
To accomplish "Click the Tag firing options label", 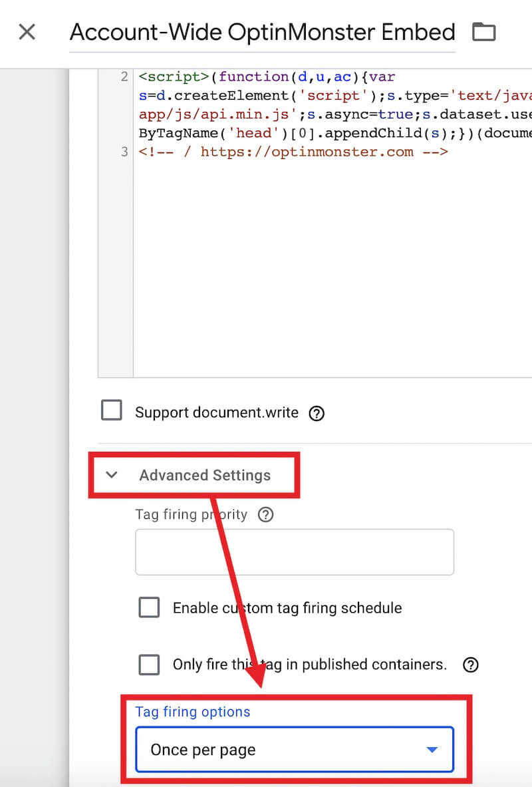I will tap(193, 712).
